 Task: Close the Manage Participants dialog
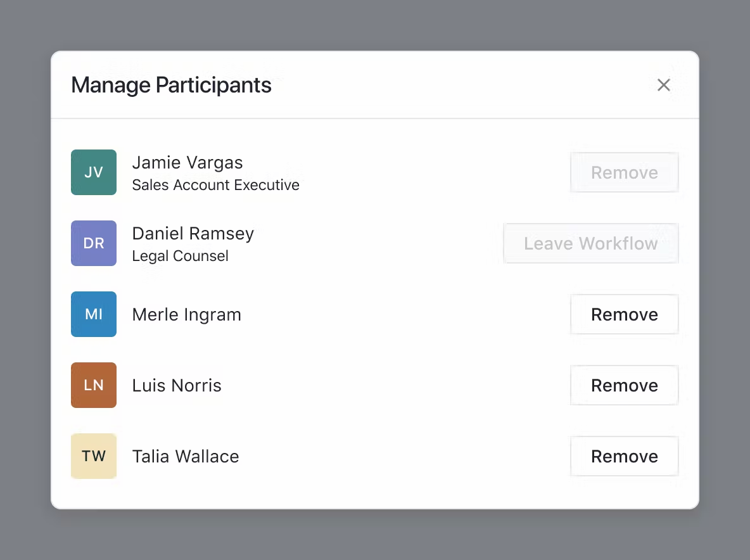(663, 85)
